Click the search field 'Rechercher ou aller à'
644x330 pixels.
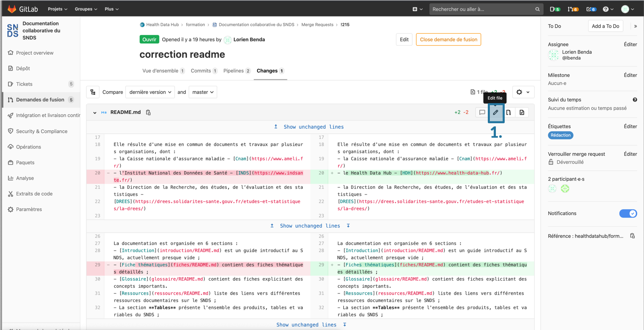pyautogui.click(x=482, y=9)
